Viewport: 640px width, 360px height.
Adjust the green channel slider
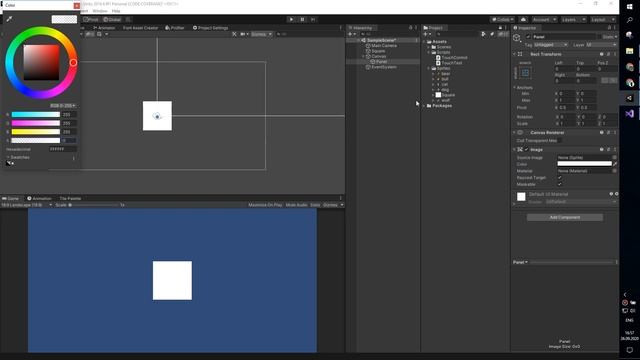[x=36, y=123]
